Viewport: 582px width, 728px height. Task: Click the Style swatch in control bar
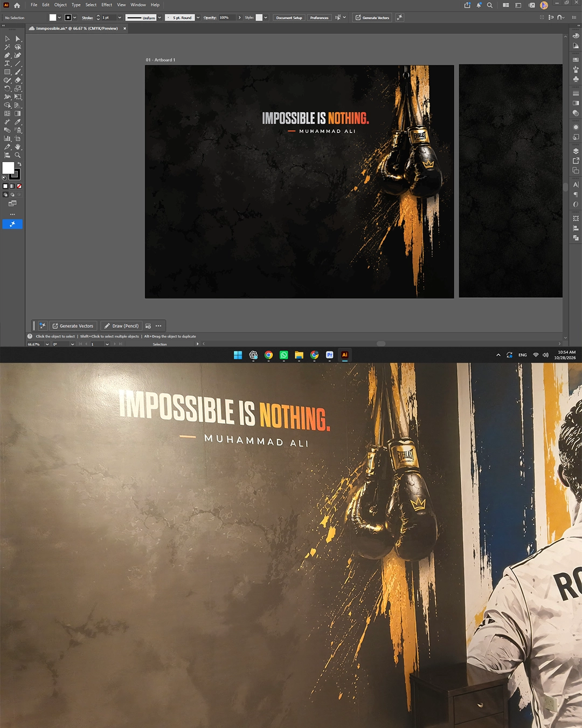pos(259,18)
